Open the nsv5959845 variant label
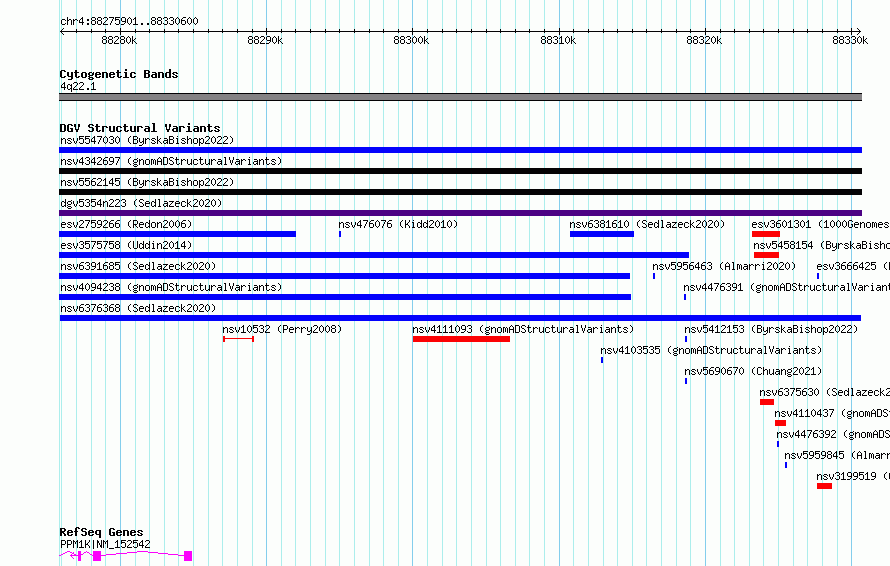Image resolution: width=890 pixels, height=566 pixels. pos(837,455)
